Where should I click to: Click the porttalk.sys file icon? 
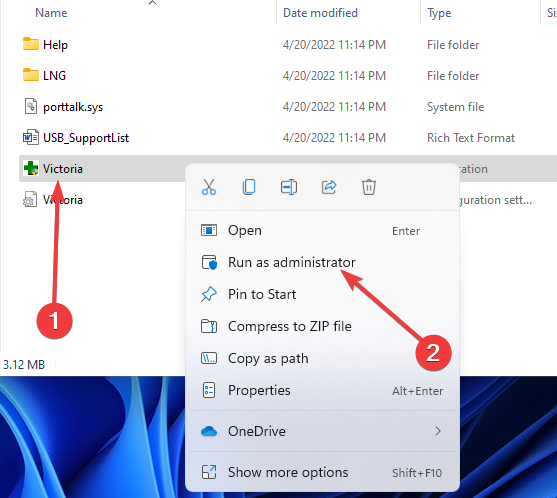coord(31,106)
